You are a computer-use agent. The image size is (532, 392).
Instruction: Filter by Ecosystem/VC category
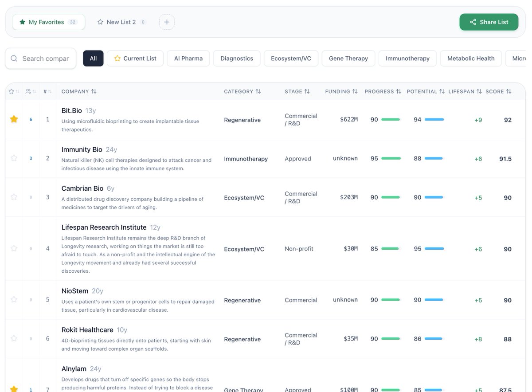tap(291, 59)
